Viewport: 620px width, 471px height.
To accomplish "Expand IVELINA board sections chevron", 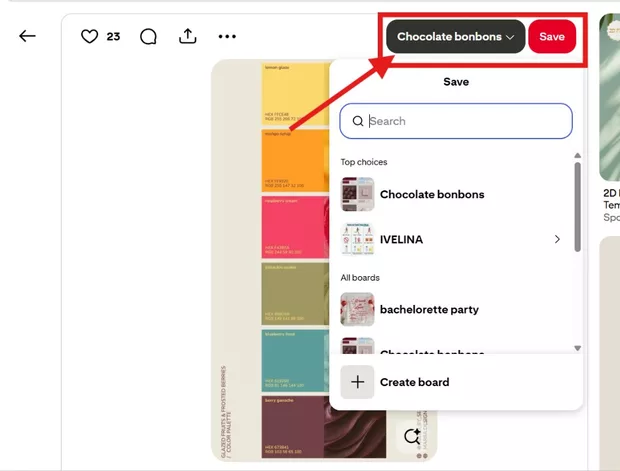I will click(557, 239).
